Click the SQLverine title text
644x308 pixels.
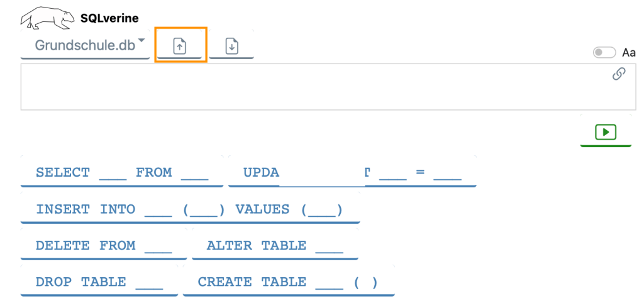pos(109,18)
